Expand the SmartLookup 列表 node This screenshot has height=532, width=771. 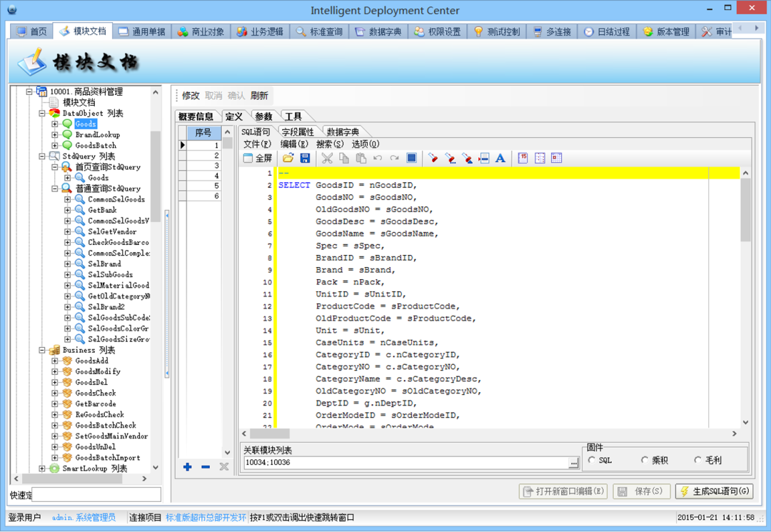click(x=42, y=468)
